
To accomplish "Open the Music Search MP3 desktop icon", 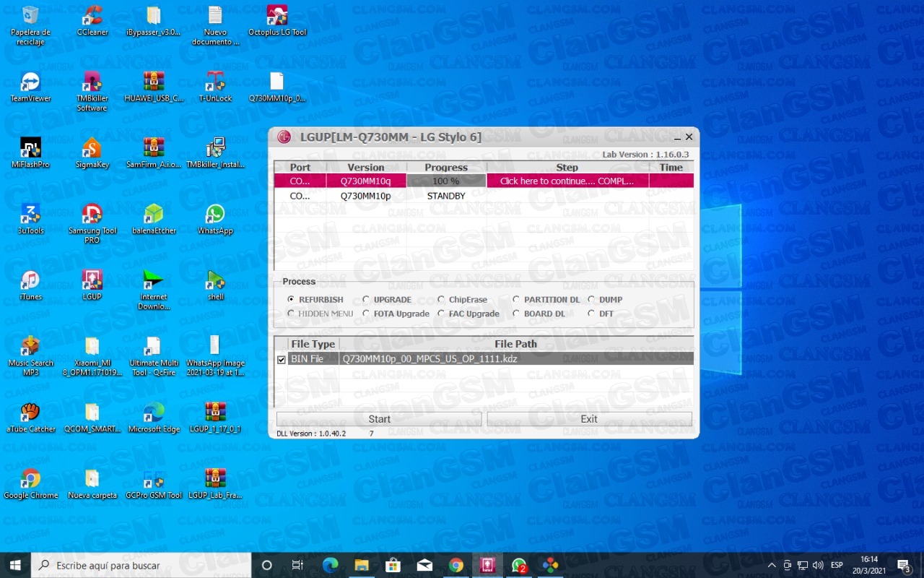I will pyautogui.click(x=30, y=356).
